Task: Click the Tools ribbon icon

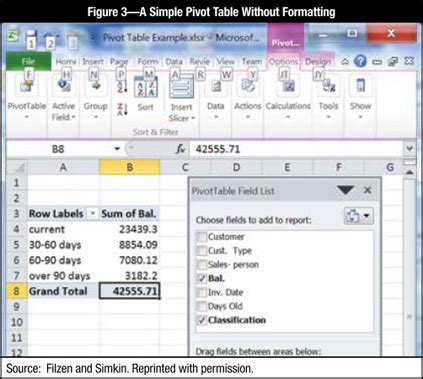Action: tap(329, 87)
